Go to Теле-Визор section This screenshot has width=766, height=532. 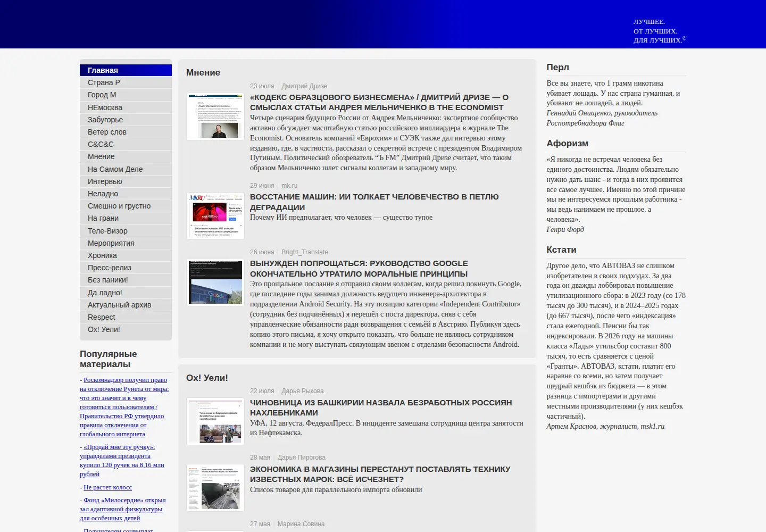click(x=126, y=231)
